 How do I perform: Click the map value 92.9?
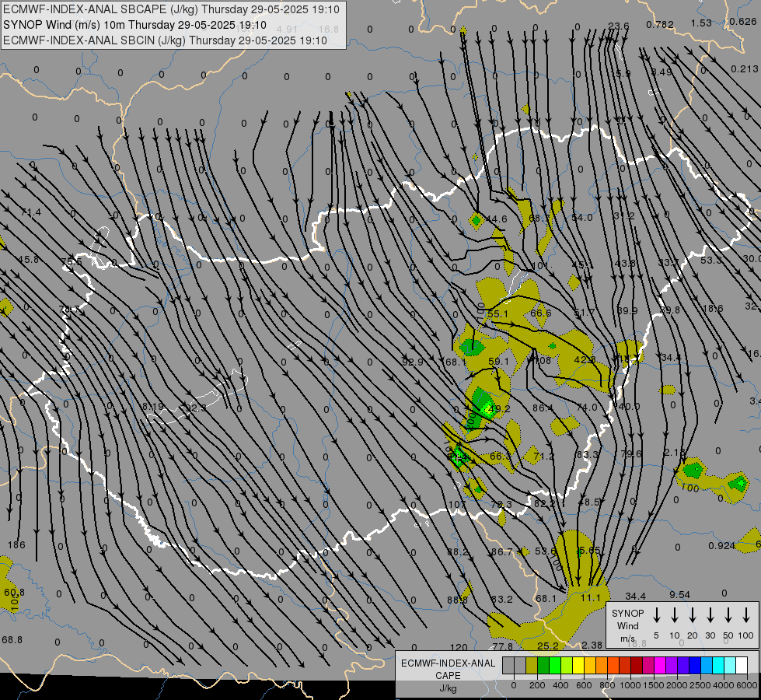(413, 362)
